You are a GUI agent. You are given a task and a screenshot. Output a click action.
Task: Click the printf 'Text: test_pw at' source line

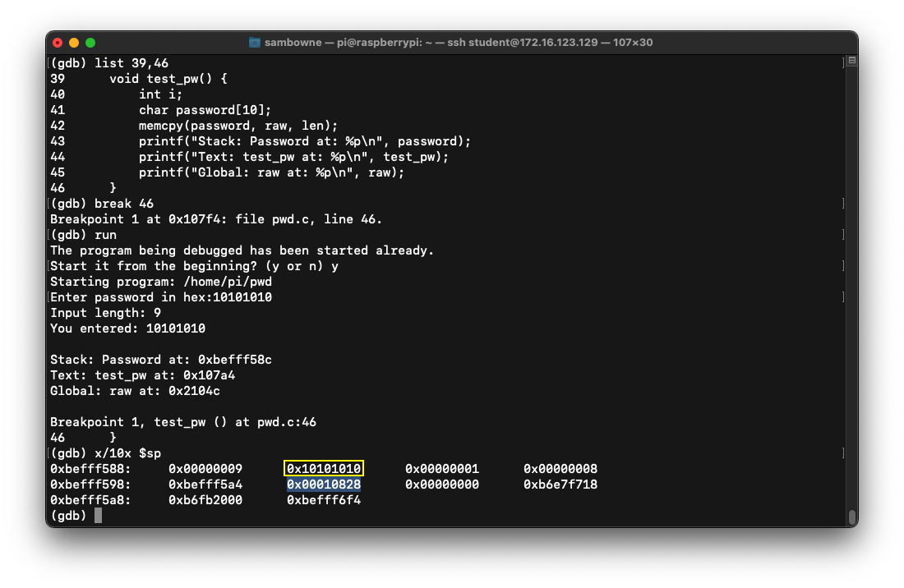(294, 157)
